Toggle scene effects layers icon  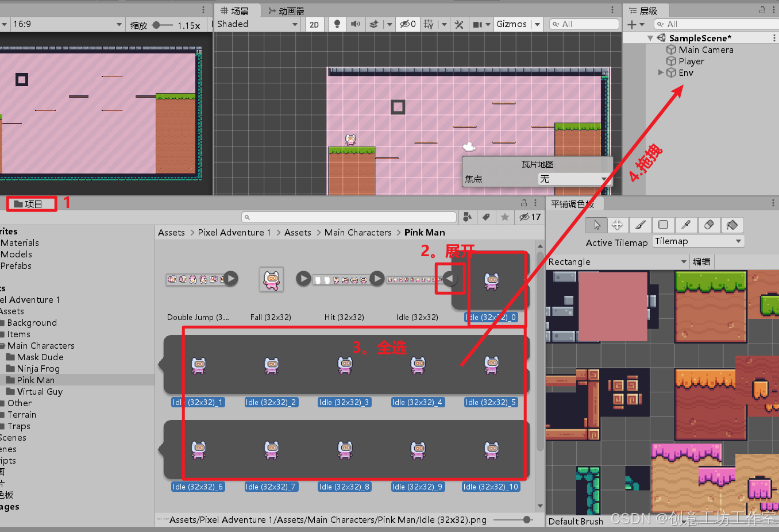(x=374, y=24)
